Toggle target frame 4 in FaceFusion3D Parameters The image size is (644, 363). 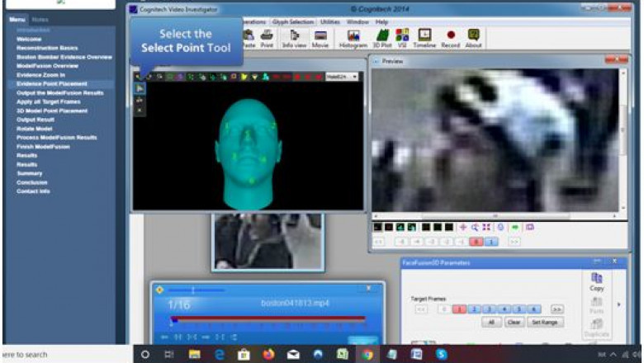(504, 309)
